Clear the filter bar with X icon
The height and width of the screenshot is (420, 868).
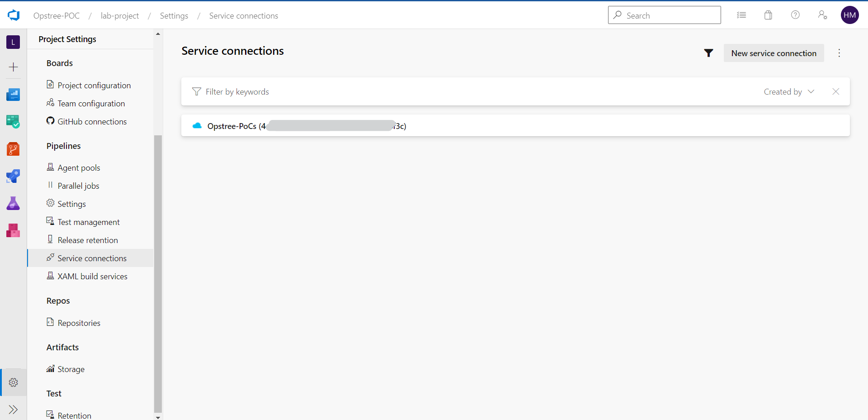coord(835,91)
